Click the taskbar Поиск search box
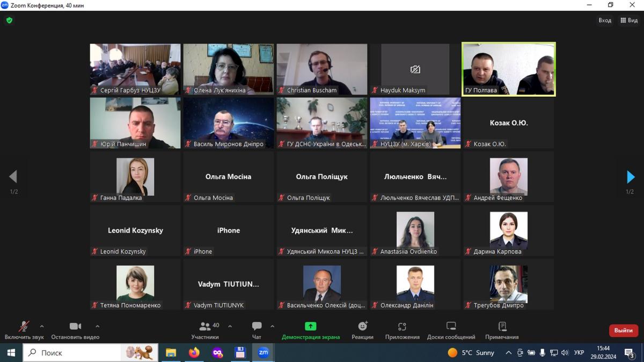 click(x=90, y=353)
